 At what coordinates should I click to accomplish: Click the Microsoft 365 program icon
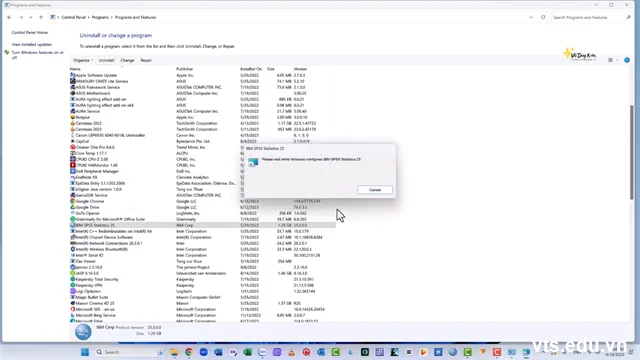click(x=73, y=309)
